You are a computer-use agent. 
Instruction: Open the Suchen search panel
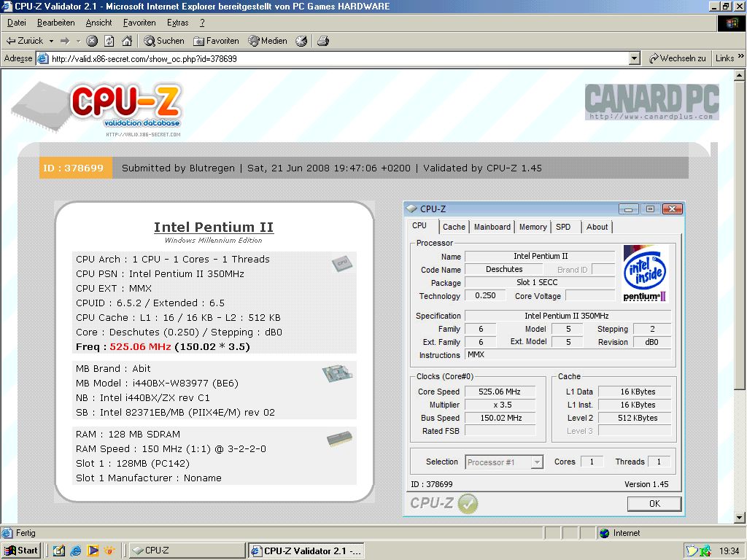[x=164, y=41]
